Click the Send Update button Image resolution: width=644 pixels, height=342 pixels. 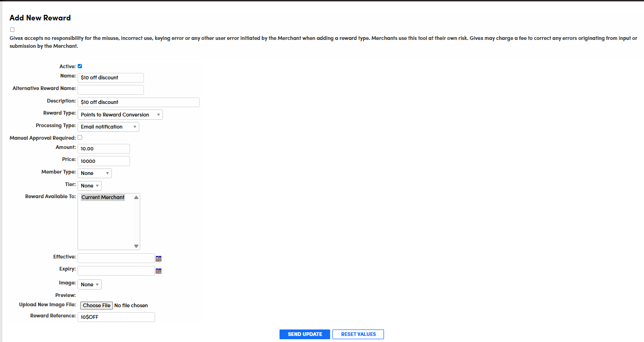point(305,334)
